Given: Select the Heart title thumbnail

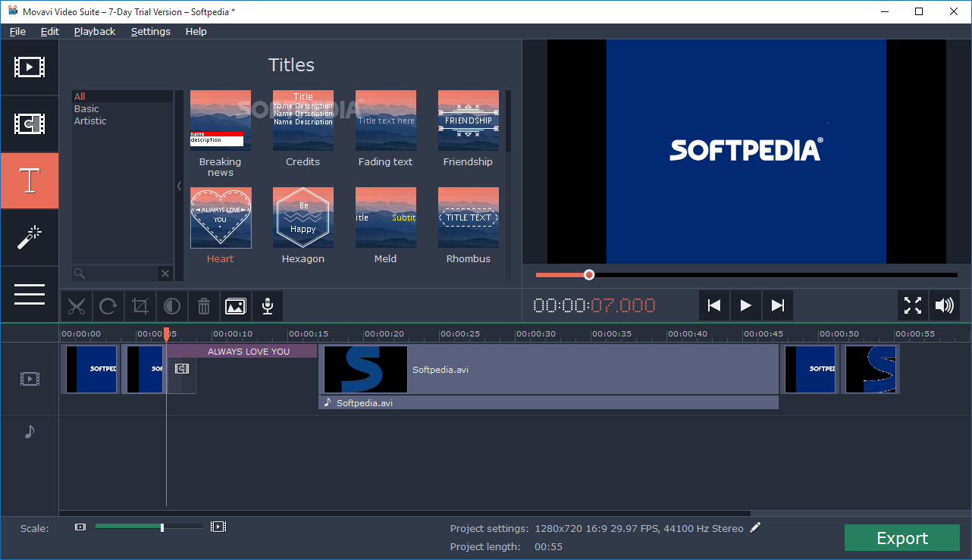Looking at the screenshot, I should 221,217.
